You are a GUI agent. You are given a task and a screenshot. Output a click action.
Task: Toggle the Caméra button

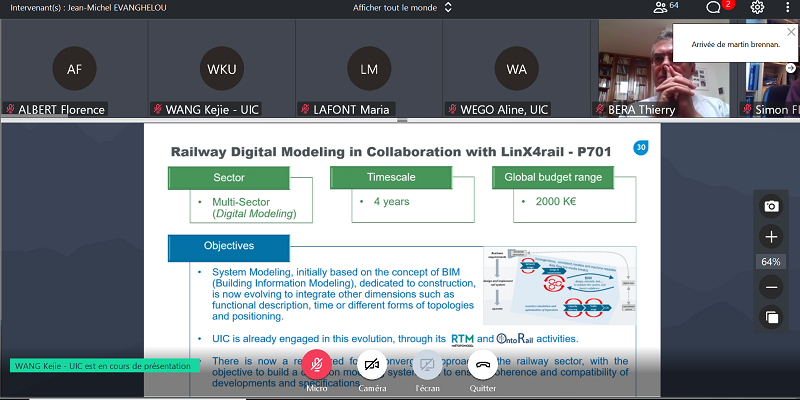[372, 364]
